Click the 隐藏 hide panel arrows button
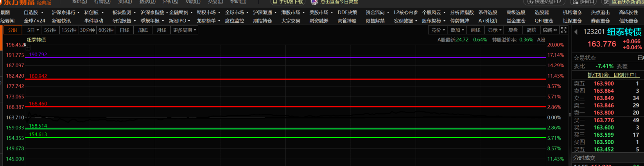This screenshot has height=166, width=644. 550,30
